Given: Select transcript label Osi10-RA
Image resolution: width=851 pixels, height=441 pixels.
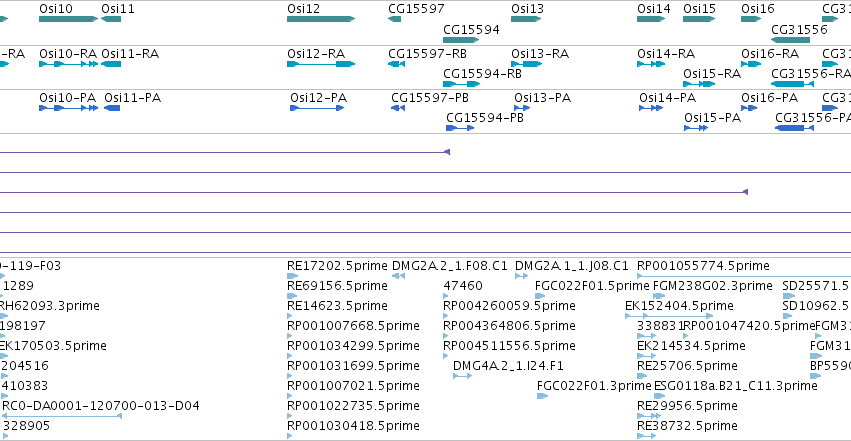Looking at the screenshot, I should 68,54.
